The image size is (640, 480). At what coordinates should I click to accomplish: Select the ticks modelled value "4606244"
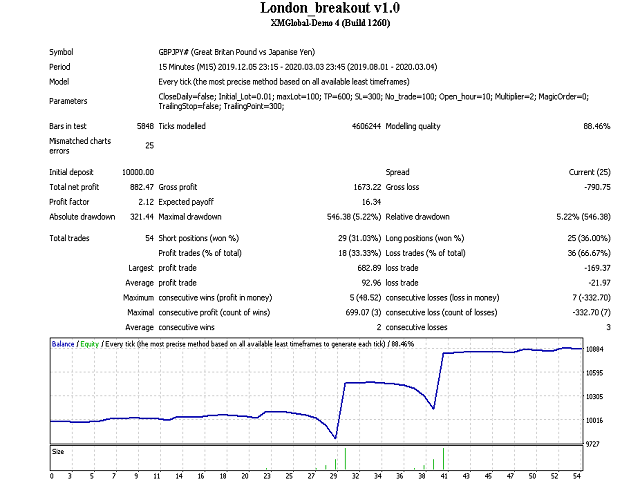pos(366,126)
